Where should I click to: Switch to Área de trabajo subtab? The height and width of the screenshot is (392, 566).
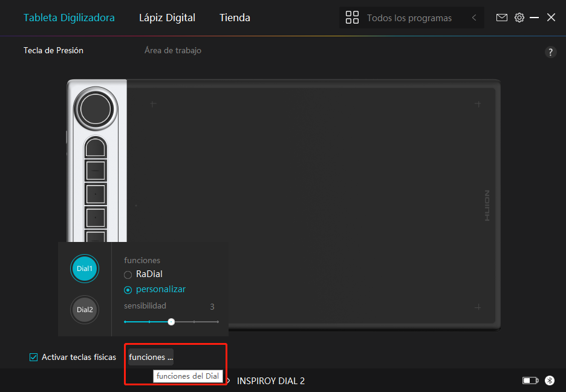(x=172, y=51)
